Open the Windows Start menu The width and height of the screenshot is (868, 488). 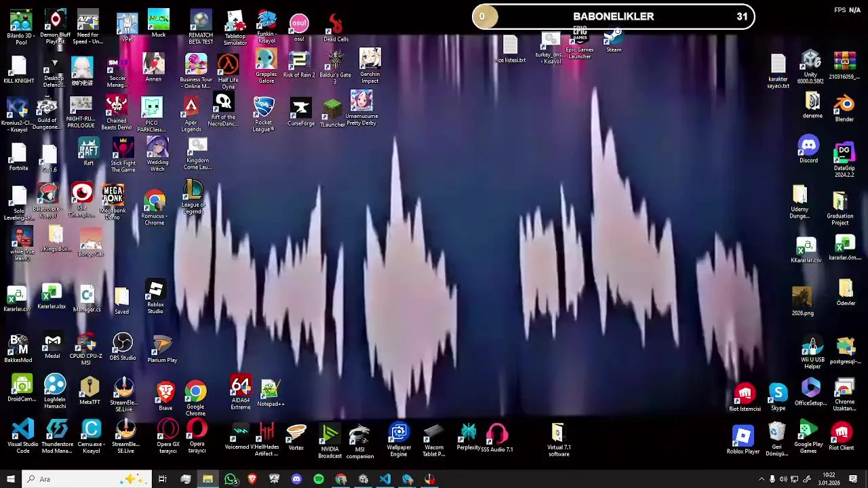(10, 479)
